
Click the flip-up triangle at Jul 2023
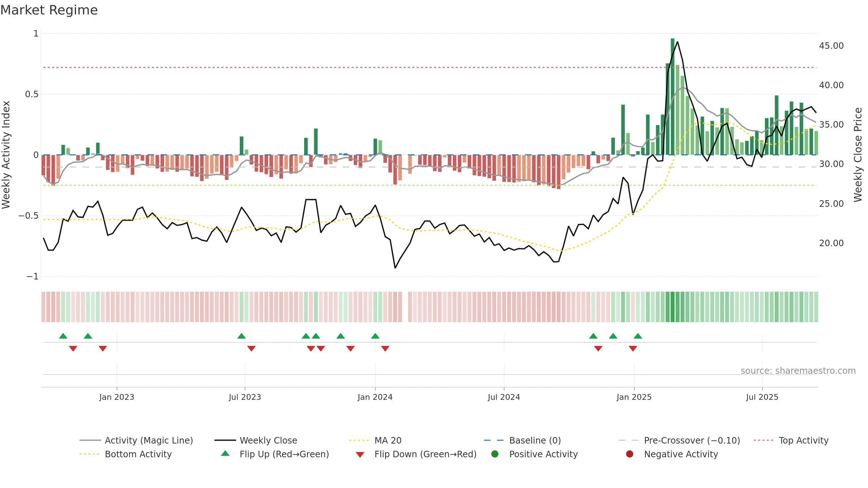click(x=242, y=336)
